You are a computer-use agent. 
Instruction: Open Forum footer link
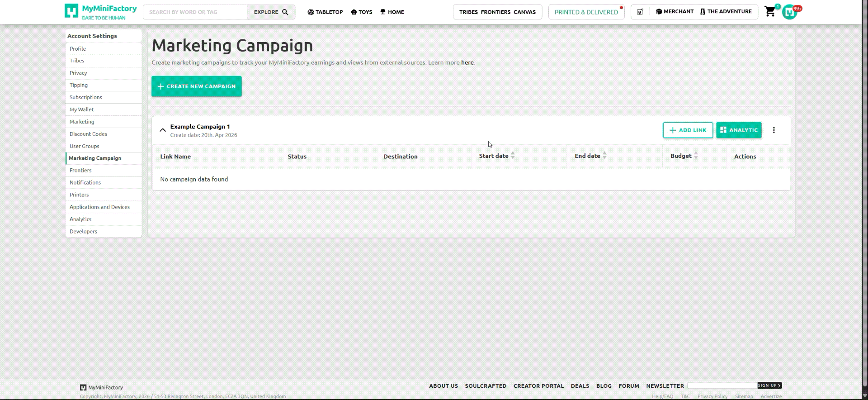629,386
